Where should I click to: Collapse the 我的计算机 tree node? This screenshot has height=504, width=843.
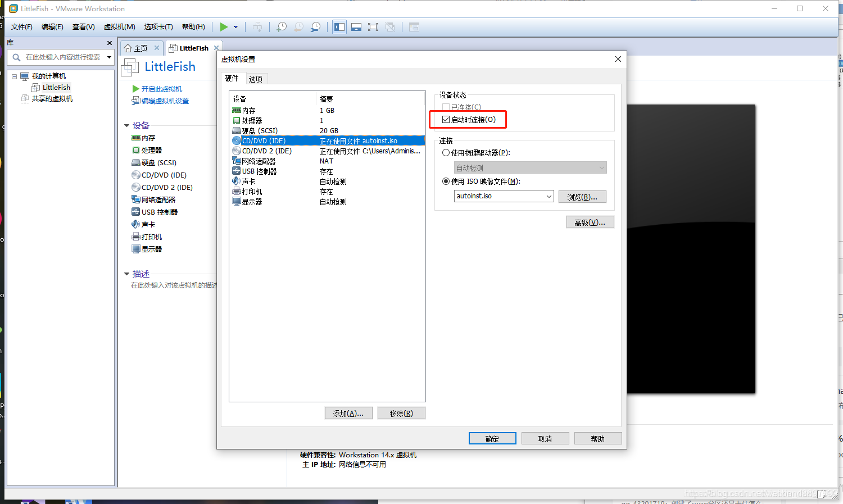point(15,76)
